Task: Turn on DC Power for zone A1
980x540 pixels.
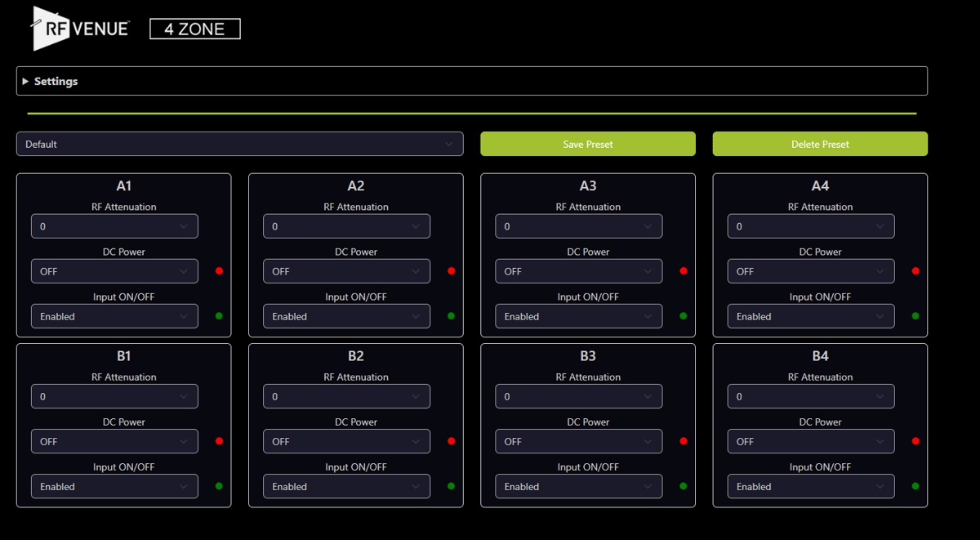Action: coord(114,270)
